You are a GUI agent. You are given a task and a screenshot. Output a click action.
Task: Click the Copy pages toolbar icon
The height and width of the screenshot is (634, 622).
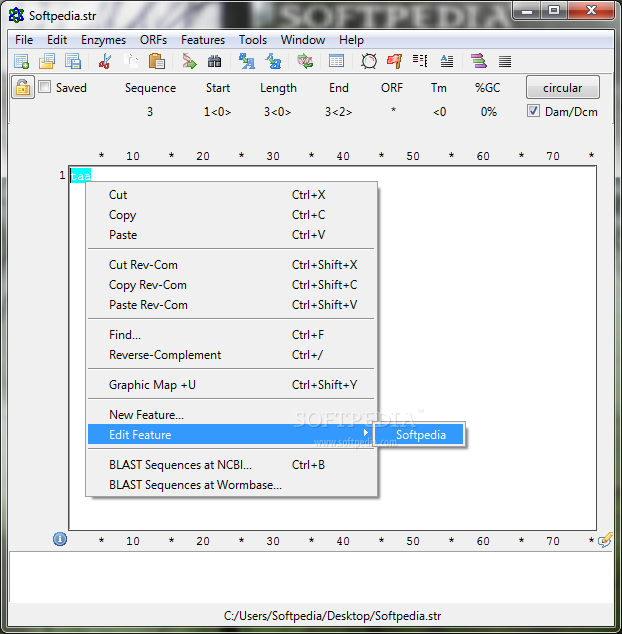pos(131,61)
